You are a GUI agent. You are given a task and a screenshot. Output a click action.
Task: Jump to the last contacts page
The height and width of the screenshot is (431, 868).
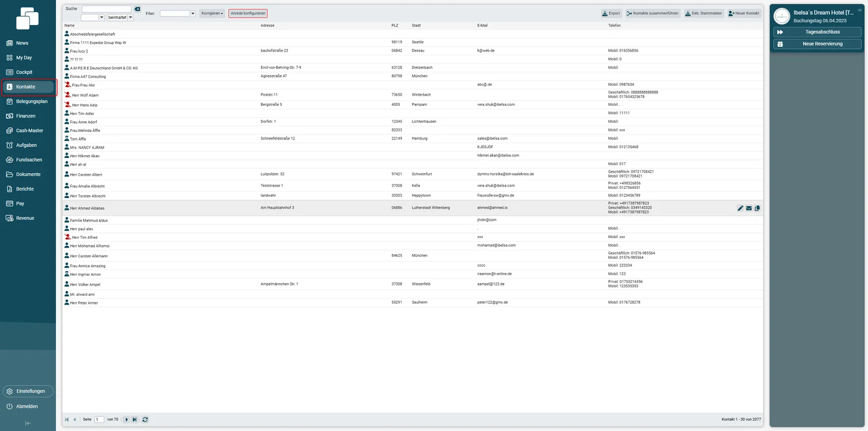(135, 420)
